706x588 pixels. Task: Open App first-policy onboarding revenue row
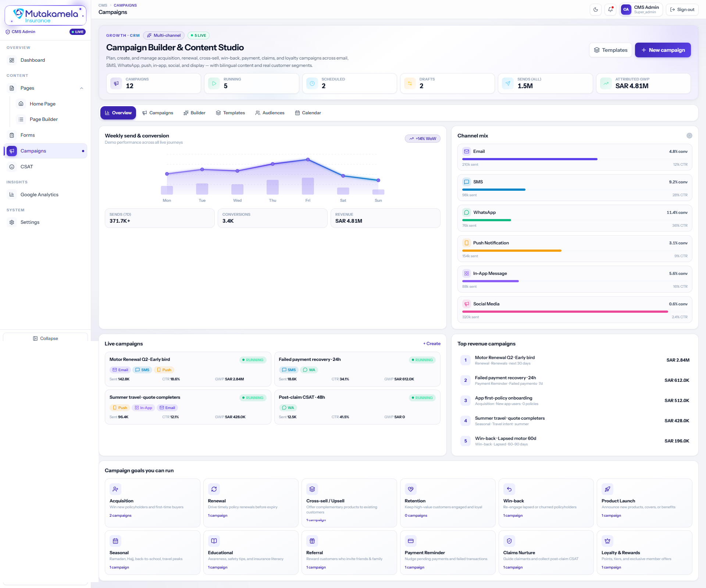575,401
